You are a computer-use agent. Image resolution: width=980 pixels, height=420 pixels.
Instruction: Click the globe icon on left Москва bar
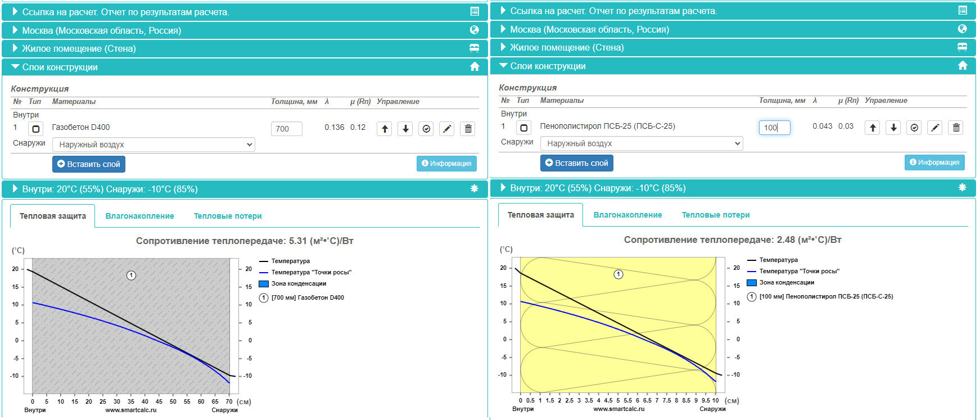click(475, 30)
